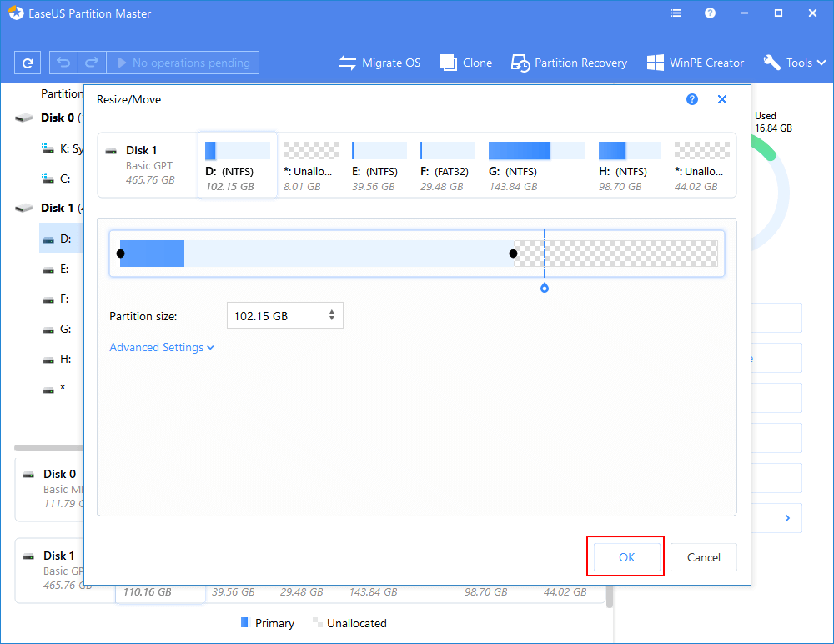Click OK to confirm resize
The height and width of the screenshot is (644, 834).
[x=626, y=557]
